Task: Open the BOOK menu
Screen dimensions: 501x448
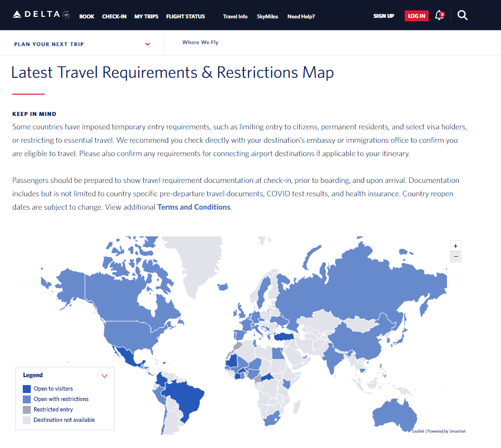Action: coord(86,16)
